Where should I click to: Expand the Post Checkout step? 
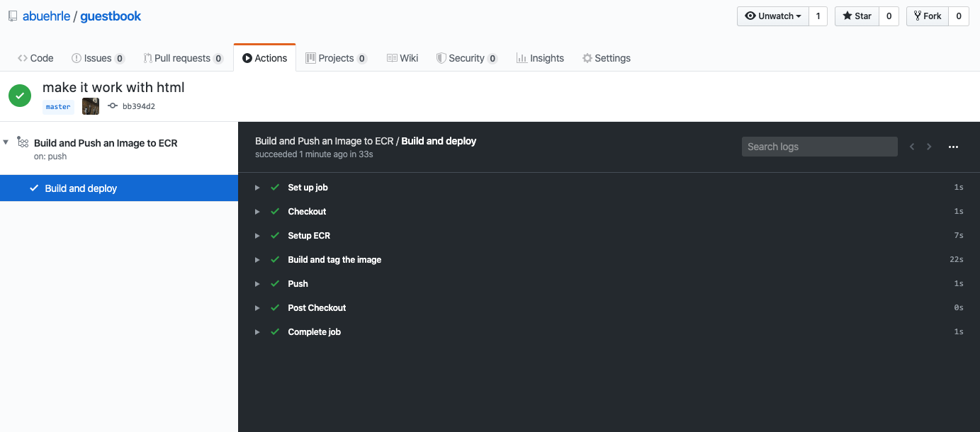(258, 308)
